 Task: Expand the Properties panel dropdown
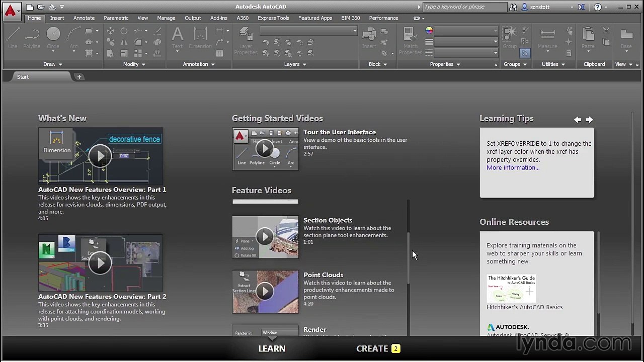point(445,64)
